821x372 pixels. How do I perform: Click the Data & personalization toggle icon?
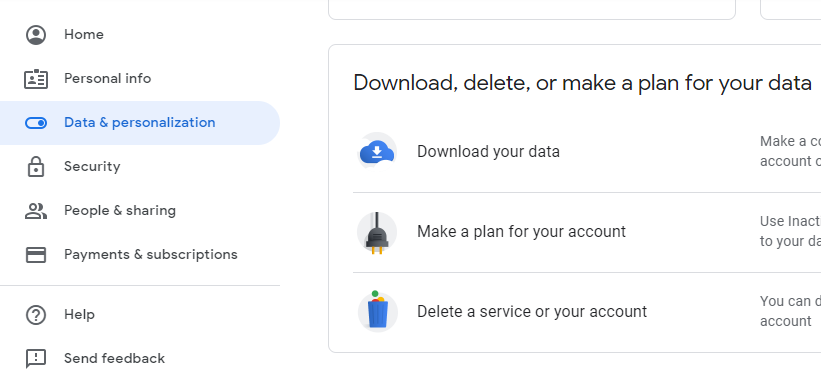click(36, 123)
